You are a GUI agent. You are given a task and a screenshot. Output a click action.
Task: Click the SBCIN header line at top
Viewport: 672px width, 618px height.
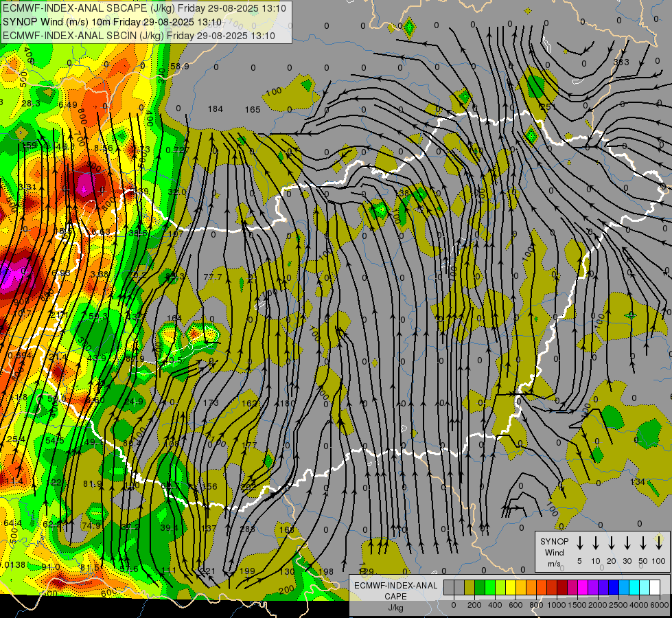[139, 36]
